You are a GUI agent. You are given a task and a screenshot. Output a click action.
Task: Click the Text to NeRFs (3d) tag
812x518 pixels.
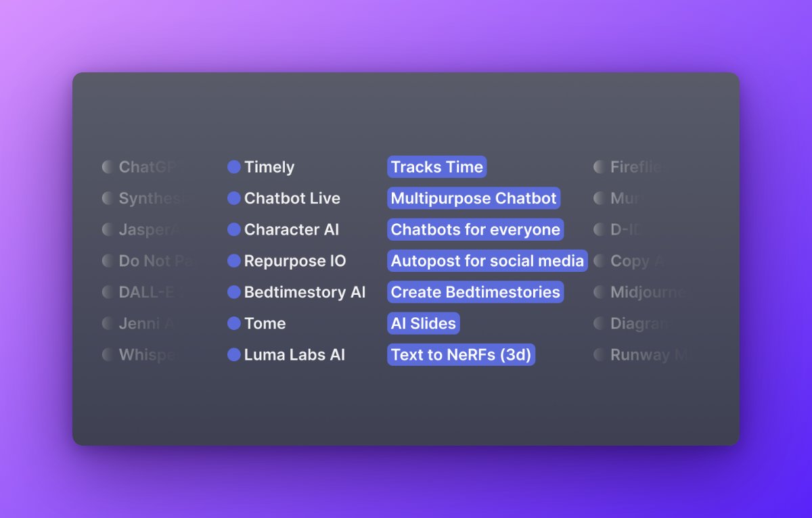click(461, 354)
